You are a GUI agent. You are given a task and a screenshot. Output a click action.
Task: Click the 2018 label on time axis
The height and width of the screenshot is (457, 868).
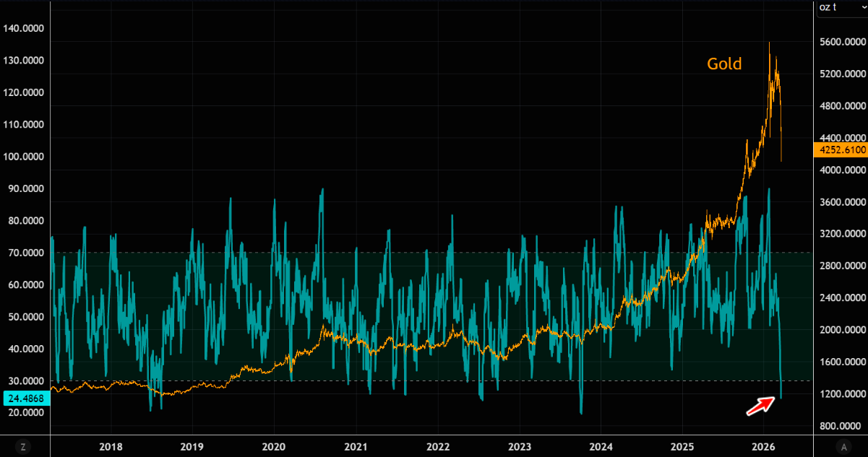point(110,447)
